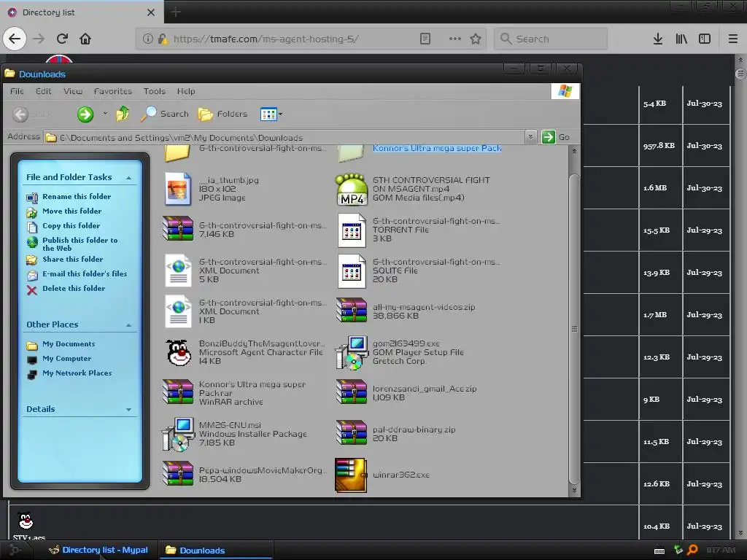The height and width of the screenshot is (560, 747).
Task: Go to My Computer in Other Places
Action: [66, 359]
